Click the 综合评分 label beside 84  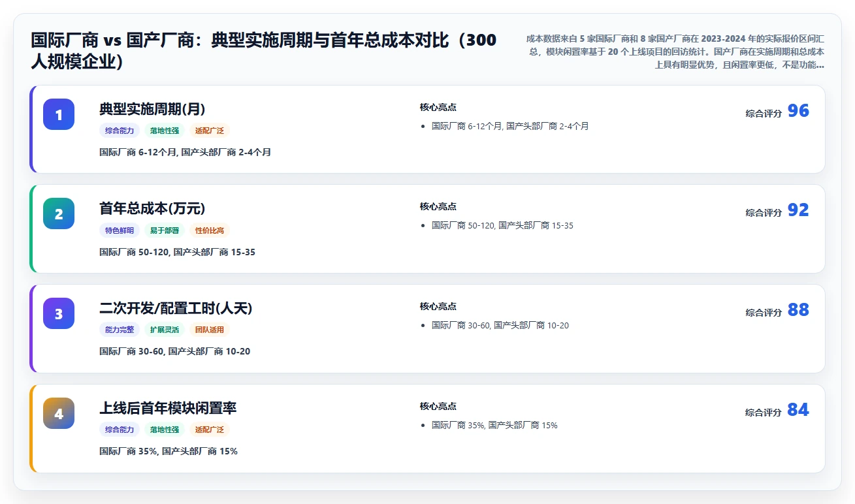pyautogui.click(x=764, y=413)
